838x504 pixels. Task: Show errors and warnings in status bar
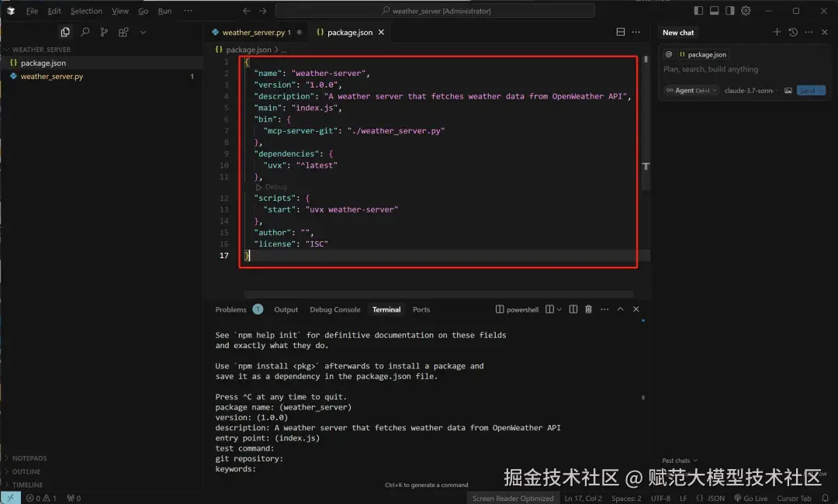[41, 498]
